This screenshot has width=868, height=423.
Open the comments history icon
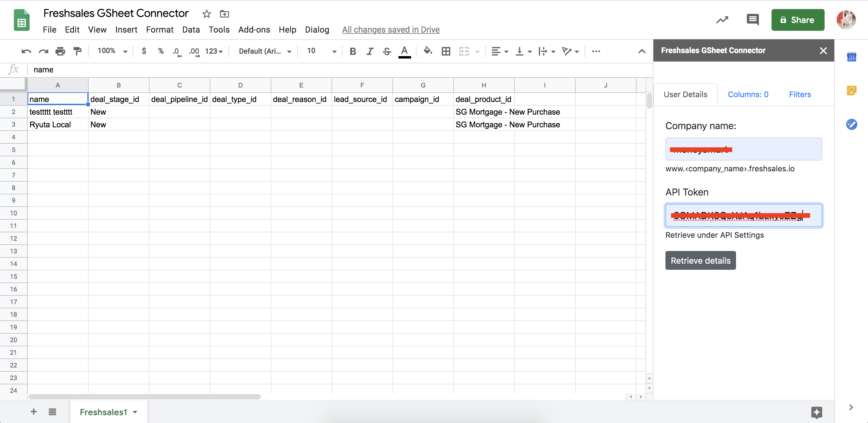(x=753, y=20)
